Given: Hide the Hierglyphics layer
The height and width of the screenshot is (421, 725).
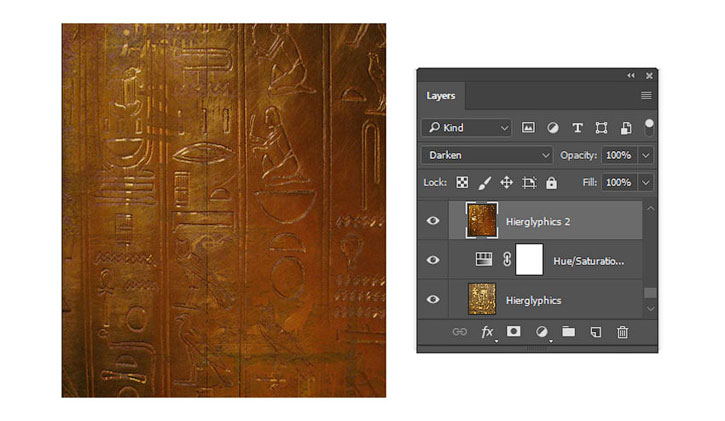Looking at the screenshot, I should click(433, 299).
